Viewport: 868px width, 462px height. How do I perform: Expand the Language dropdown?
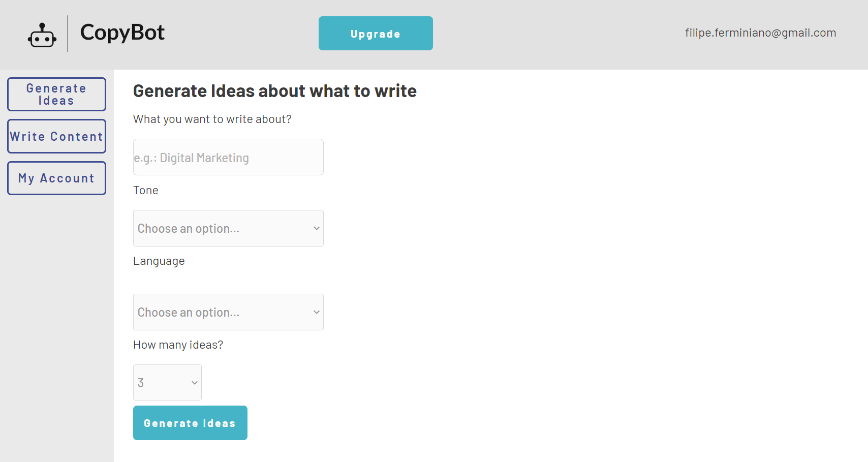(x=228, y=312)
